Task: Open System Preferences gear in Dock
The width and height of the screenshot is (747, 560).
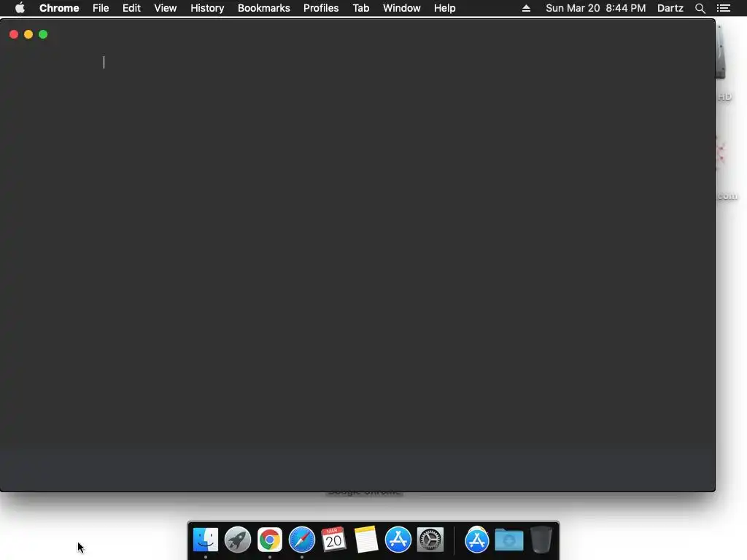Action: click(x=430, y=540)
